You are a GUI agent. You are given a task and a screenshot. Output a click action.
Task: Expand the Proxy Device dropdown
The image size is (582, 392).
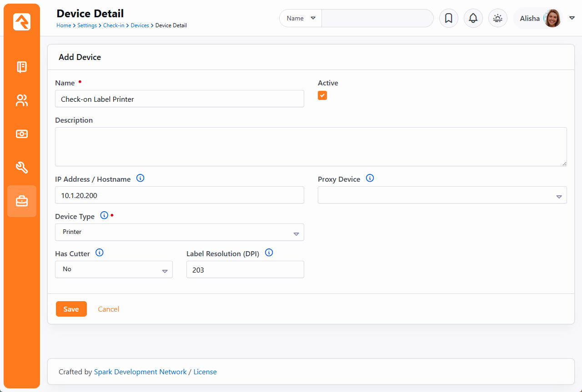point(442,195)
